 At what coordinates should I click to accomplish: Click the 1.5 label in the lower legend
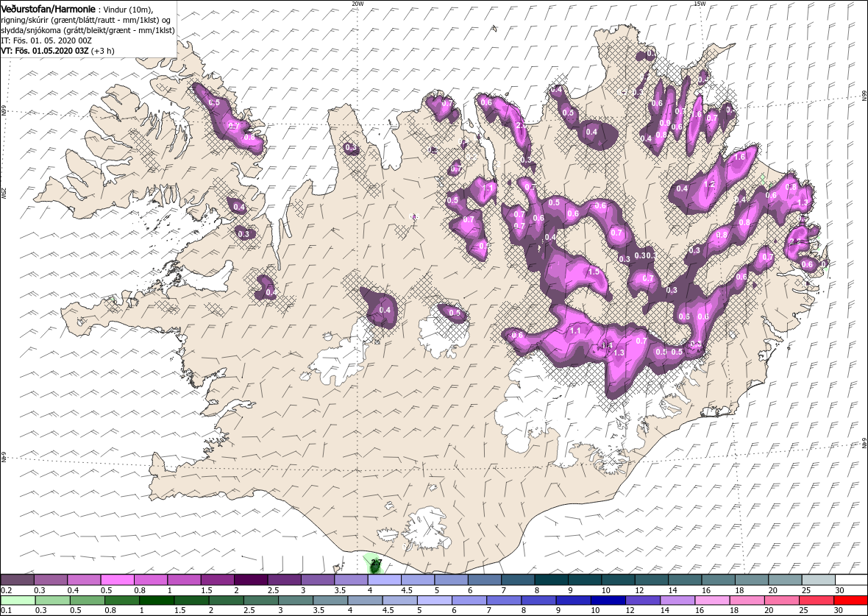[x=180, y=611]
